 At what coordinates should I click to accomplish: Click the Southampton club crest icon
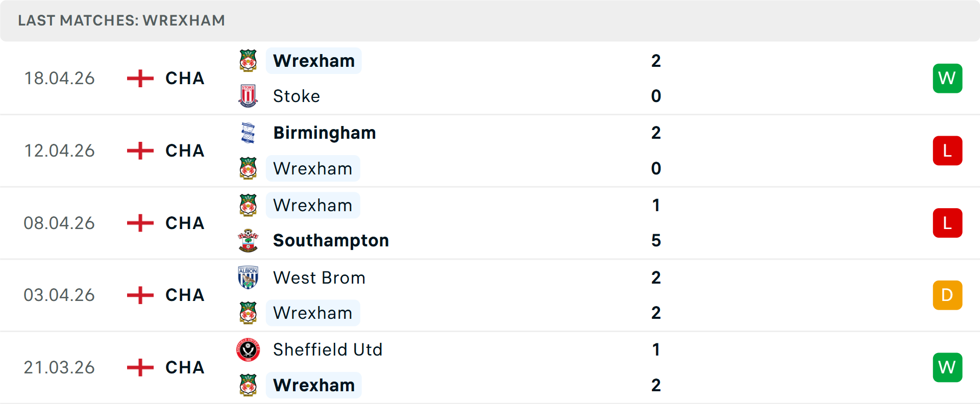(x=248, y=240)
